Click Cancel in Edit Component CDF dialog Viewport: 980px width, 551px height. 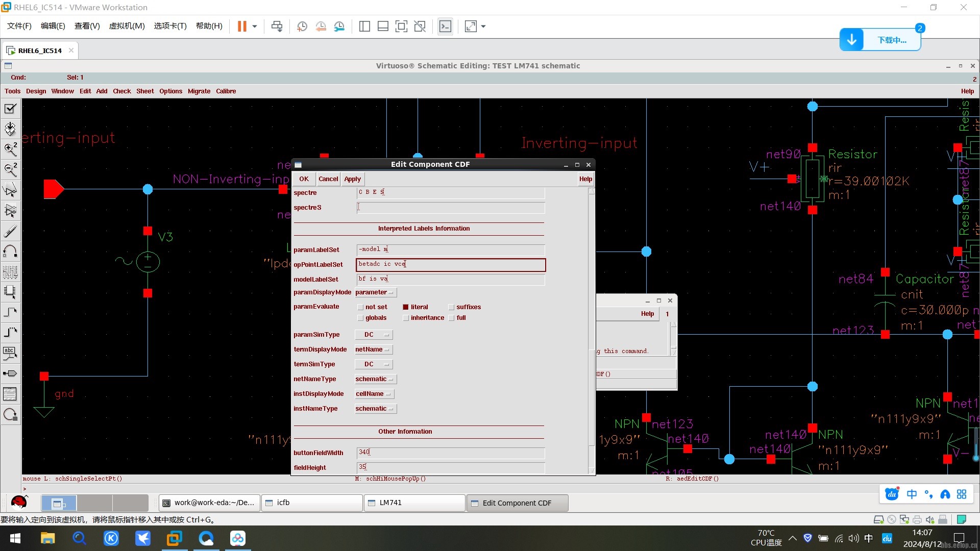pos(328,179)
